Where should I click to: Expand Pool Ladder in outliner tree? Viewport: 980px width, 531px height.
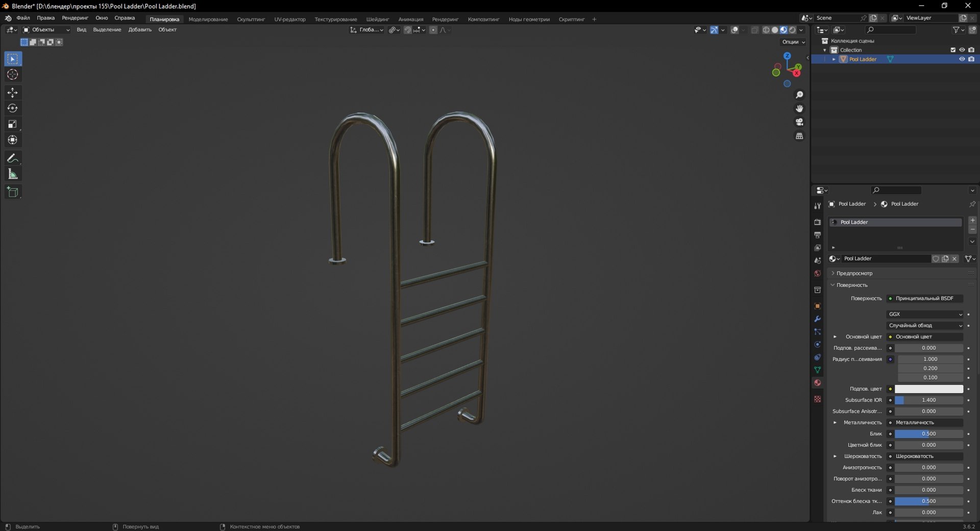[834, 59]
